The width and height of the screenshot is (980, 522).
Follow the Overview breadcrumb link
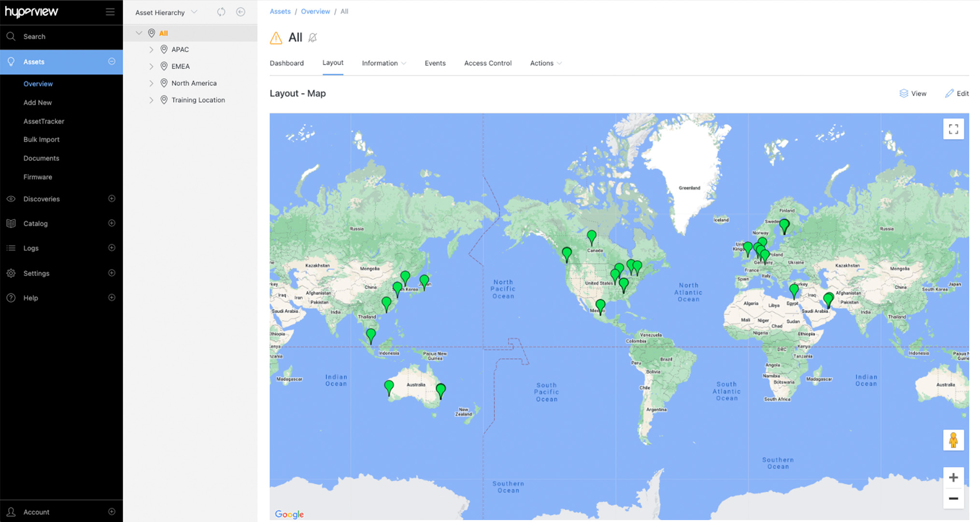[315, 11]
